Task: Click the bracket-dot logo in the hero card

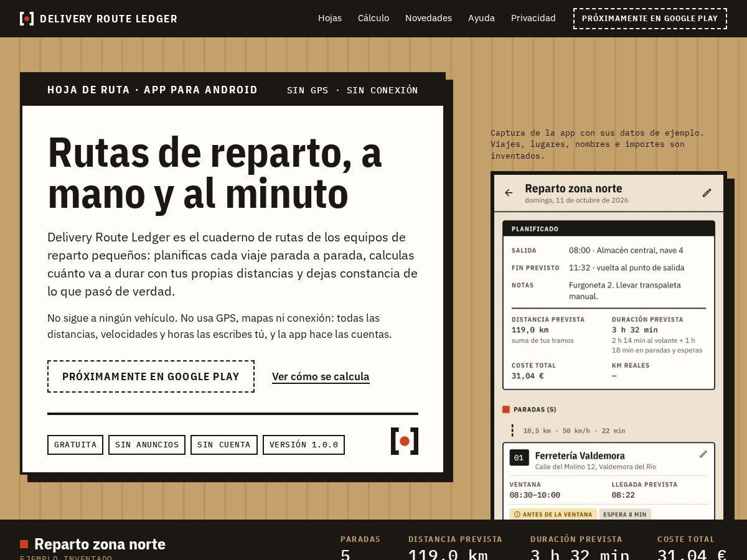Action: tap(405, 441)
